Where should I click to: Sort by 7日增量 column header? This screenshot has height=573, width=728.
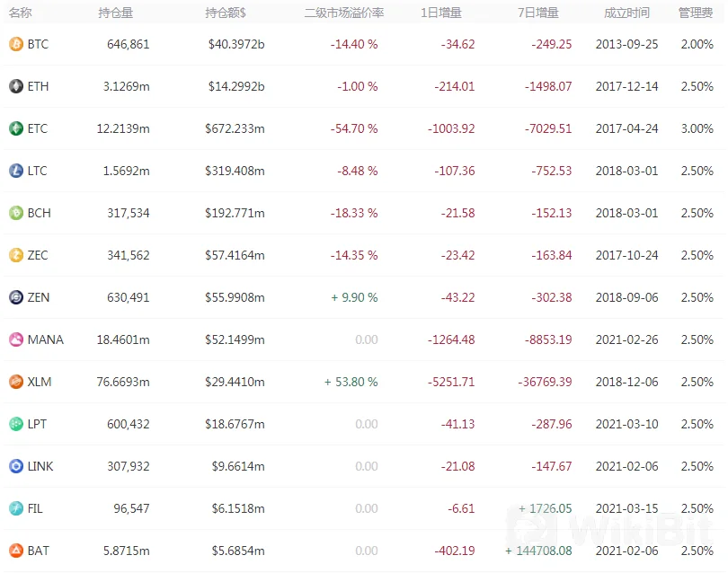pyautogui.click(x=538, y=13)
